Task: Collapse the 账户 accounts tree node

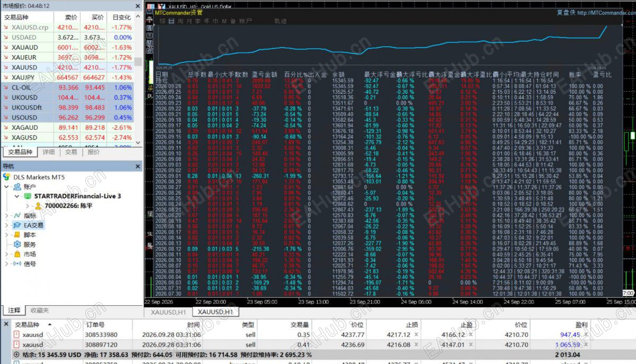Action: (x=6, y=187)
